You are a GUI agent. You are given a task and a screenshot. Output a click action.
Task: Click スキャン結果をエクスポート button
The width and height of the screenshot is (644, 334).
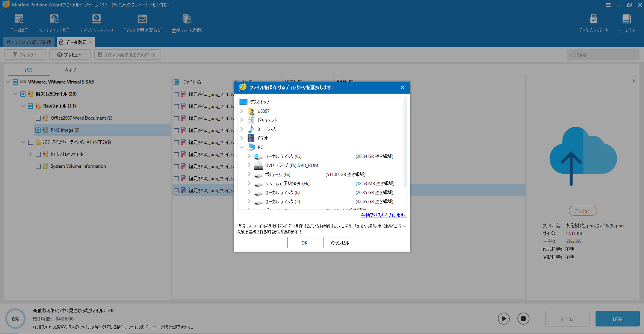[x=127, y=55]
